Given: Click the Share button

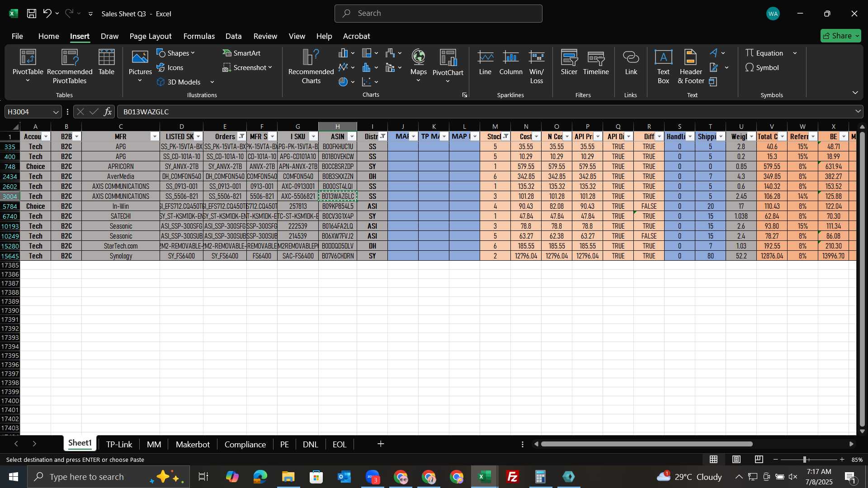Looking at the screenshot, I should click(x=840, y=36).
